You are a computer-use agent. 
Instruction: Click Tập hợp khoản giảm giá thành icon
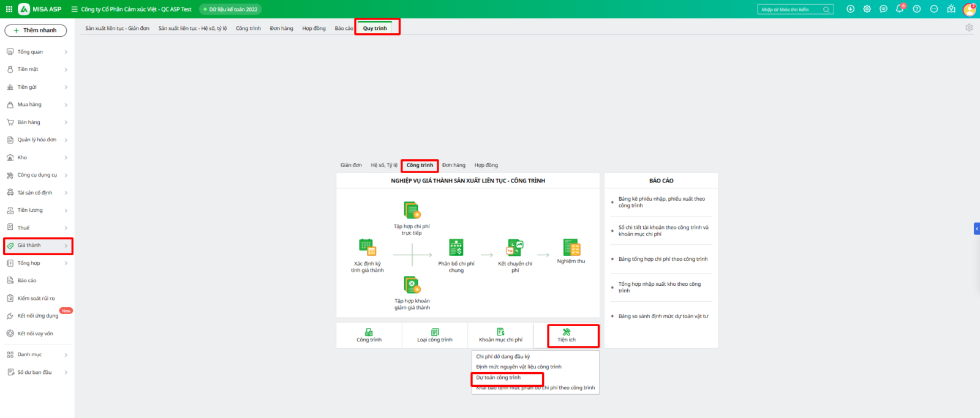point(412,285)
